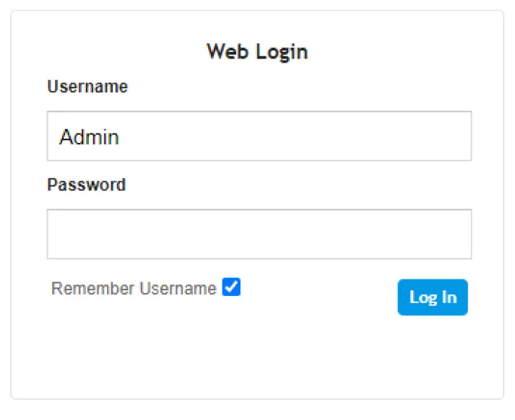
Task: Place cursor in the Password text box
Action: click(x=259, y=234)
